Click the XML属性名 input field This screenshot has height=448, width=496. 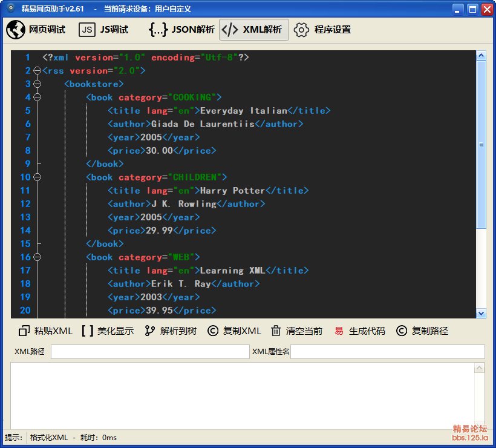pyautogui.click(x=388, y=352)
